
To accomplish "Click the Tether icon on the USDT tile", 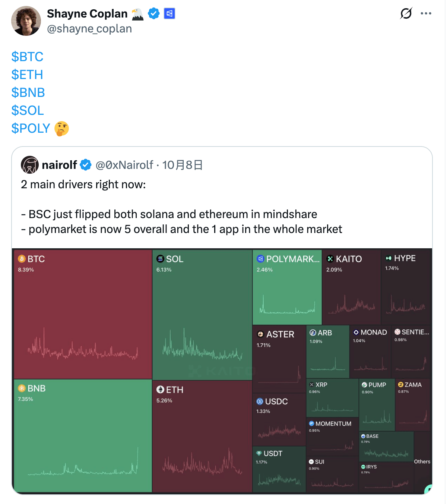I will coord(259,453).
